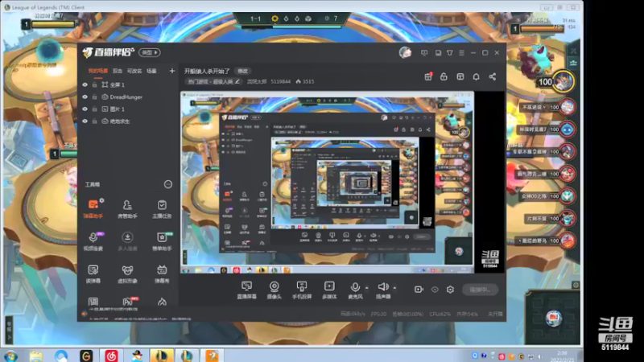The width and height of the screenshot is (644, 362).
Task: Open stream settings gear icon
Action: (450, 290)
